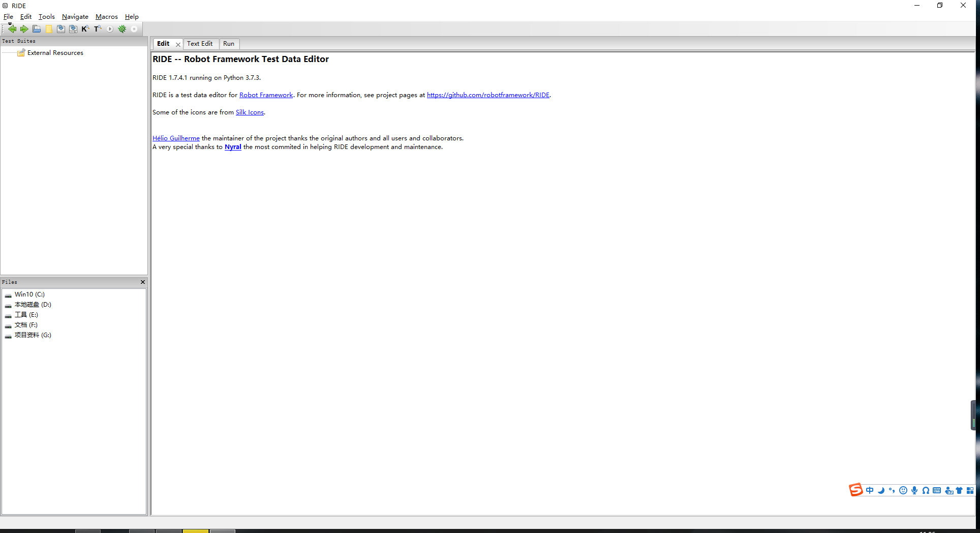This screenshot has height=533, width=980.
Task: Click the first Save icon in the toolbar
Action: click(x=61, y=29)
